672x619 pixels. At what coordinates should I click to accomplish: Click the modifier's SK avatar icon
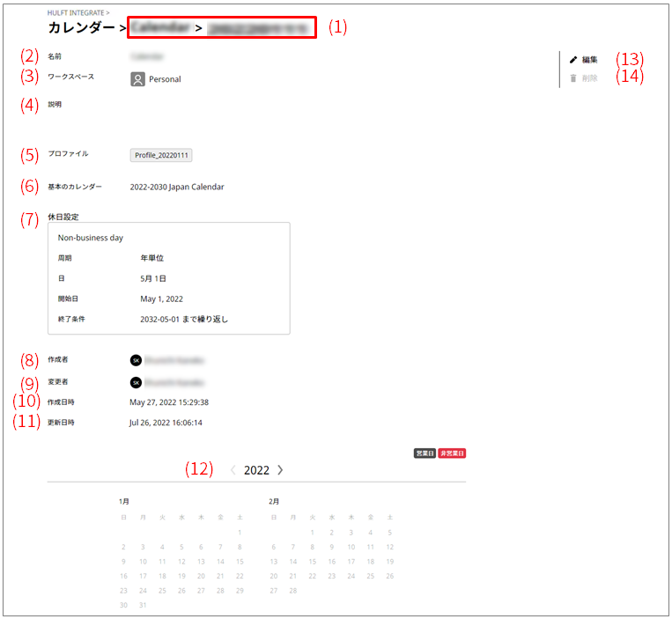[x=136, y=382]
